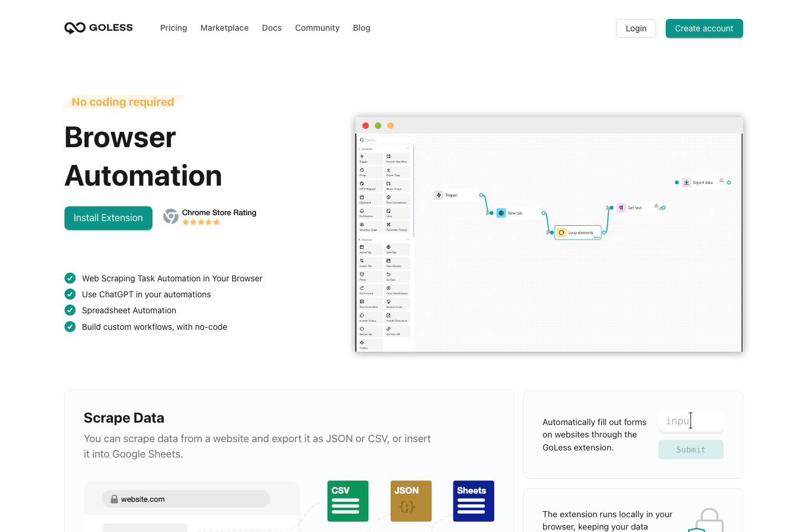Click the output port of the Export data node
This screenshot has height=532, width=807.
click(x=729, y=183)
